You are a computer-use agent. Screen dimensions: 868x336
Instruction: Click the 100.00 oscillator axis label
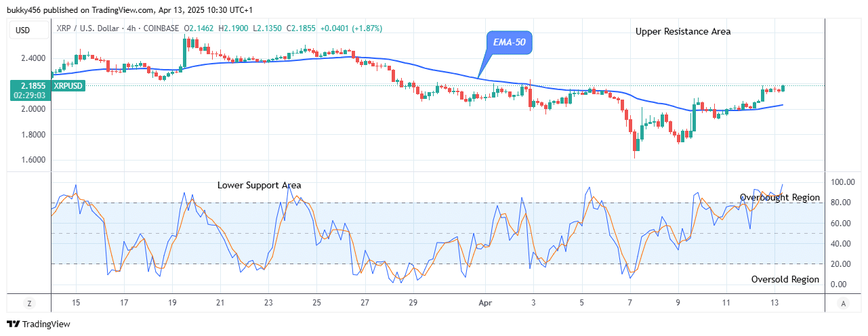tap(842, 183)
